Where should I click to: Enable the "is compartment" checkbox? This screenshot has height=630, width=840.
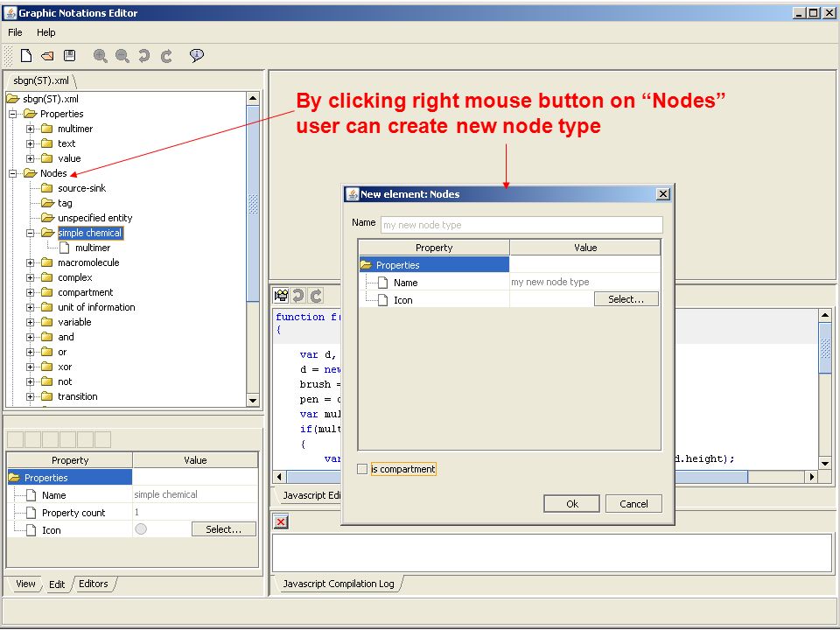362,469
